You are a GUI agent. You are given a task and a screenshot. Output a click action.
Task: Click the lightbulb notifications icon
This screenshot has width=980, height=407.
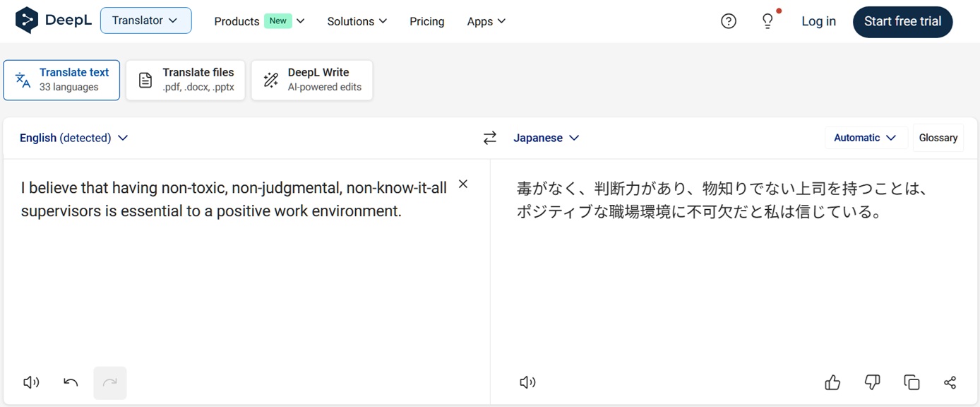pyautogui.click(x=767, y=21)
